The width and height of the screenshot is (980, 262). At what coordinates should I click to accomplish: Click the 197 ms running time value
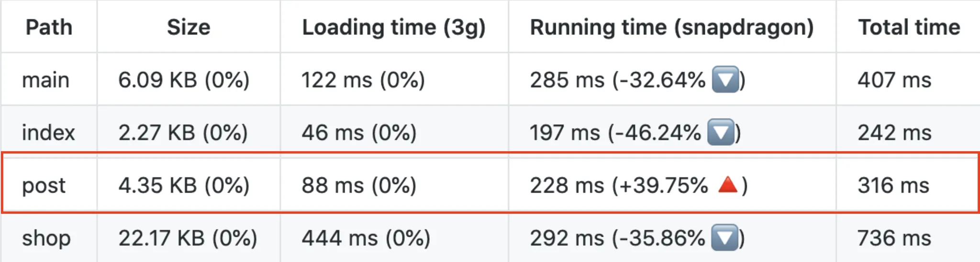click(x=565, y=132)
